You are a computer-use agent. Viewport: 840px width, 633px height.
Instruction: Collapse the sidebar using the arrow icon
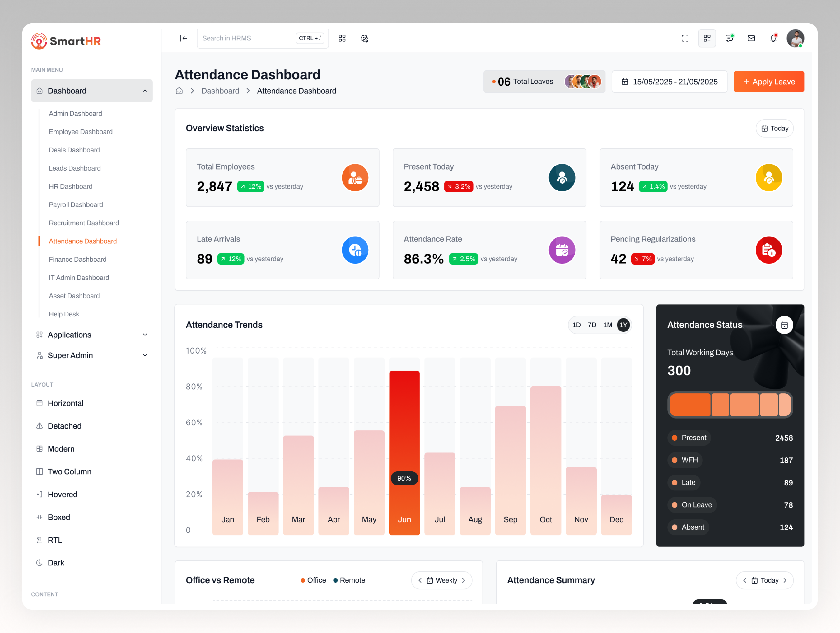184,38
